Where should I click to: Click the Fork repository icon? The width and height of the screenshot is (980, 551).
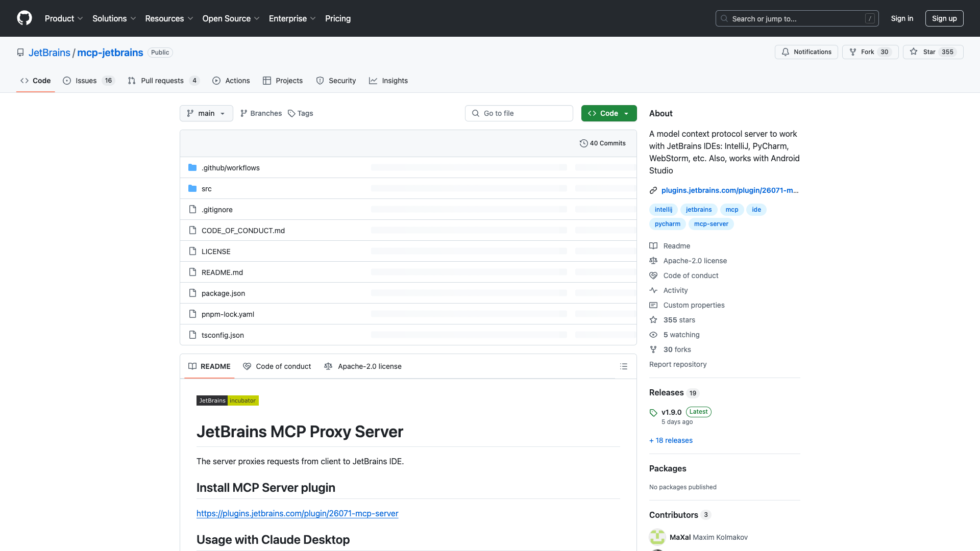coord(853,52)
